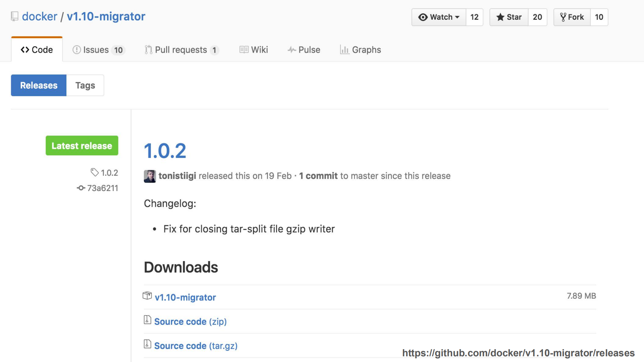Star the v1.10-migrator repository
Screen dimensions: 644x362
tap(509, 17)
